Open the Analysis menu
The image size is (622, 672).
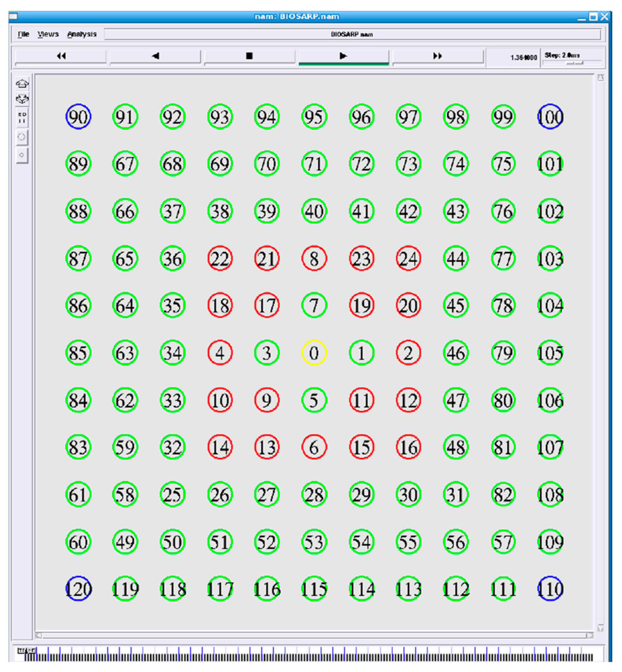tap(82, 34)
